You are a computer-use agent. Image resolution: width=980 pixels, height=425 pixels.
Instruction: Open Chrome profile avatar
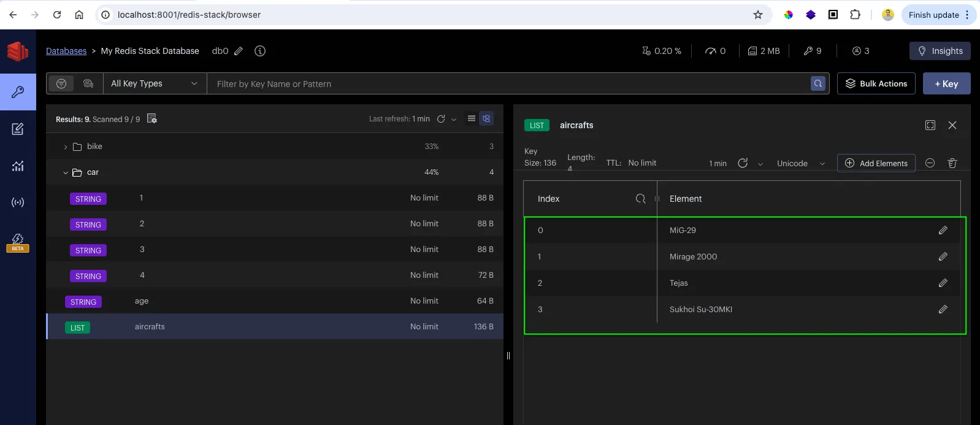pos(887,15)
